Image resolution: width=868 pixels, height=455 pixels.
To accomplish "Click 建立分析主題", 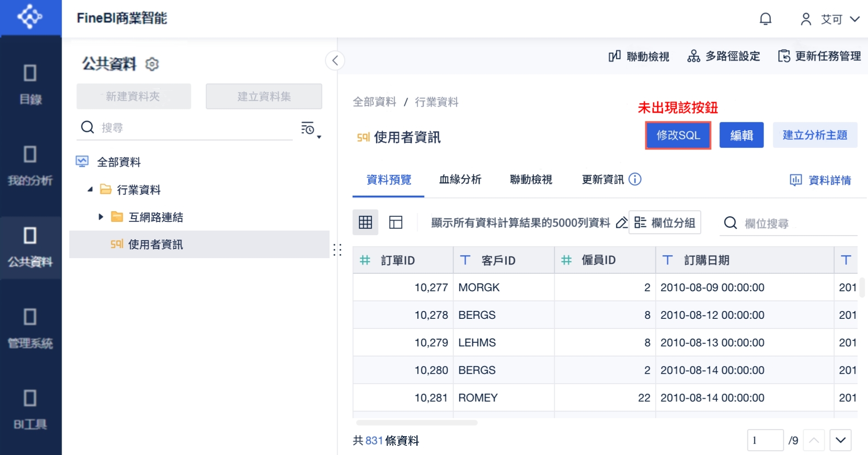I will tap(815, 135).
